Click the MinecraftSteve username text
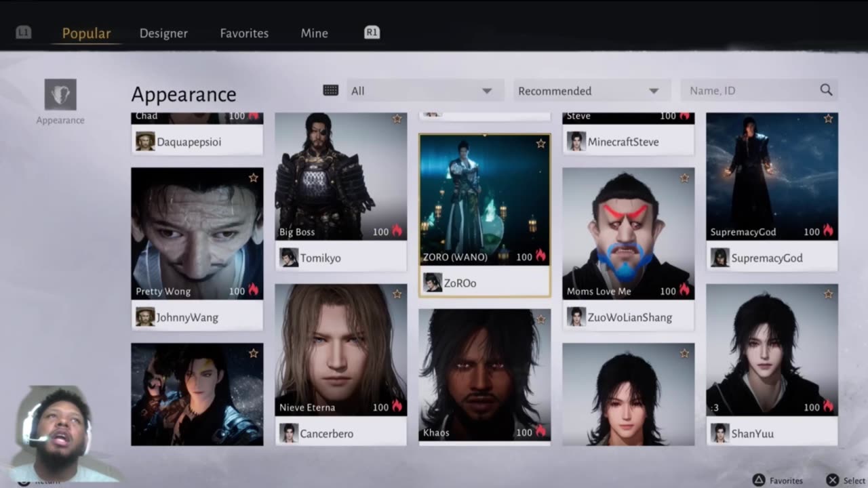This screenshot has height=488, width=868. click(x=623, y=142)
